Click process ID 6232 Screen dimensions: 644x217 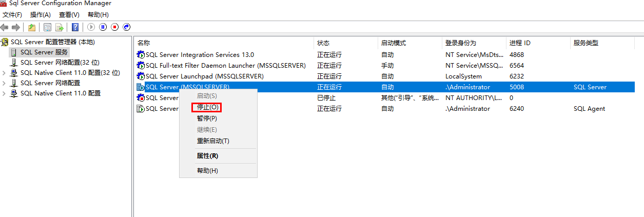[517, 76]
